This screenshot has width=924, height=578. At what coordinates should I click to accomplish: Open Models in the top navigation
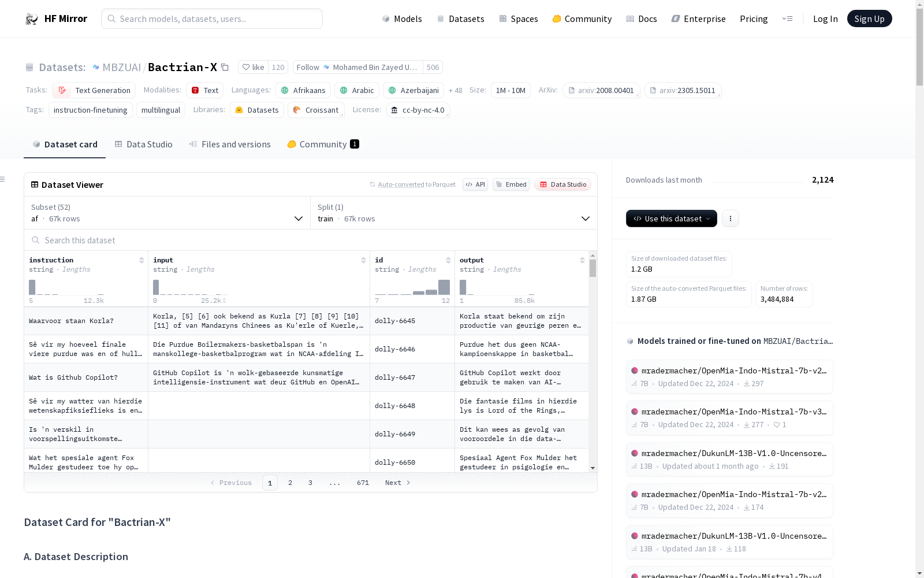coord(402,18)
